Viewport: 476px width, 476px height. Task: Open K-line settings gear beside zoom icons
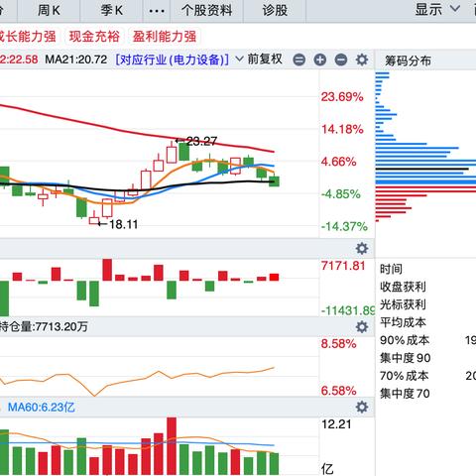pyautogui.click(x=362, y=59)
